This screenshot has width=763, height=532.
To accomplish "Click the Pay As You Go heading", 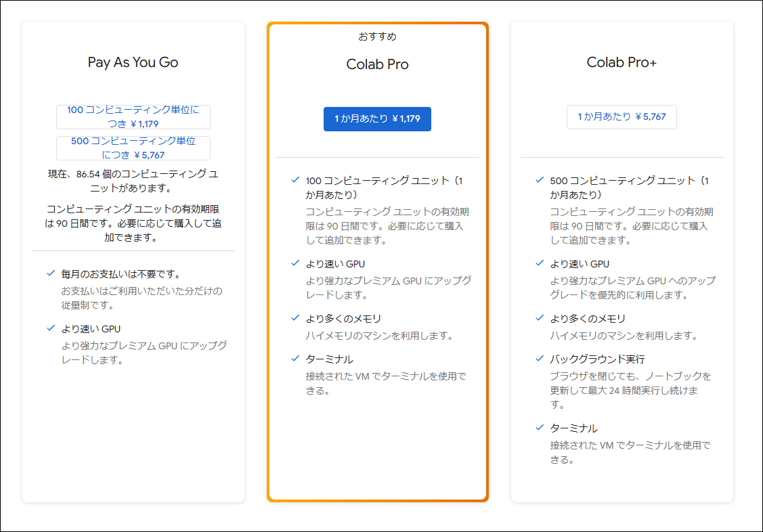I will tap(133, 62).
